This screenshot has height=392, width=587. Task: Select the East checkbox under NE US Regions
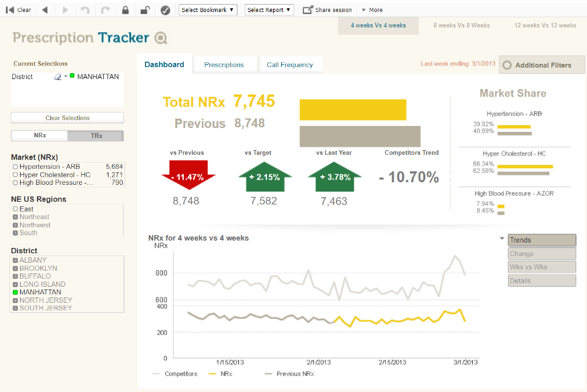point(16,208)
